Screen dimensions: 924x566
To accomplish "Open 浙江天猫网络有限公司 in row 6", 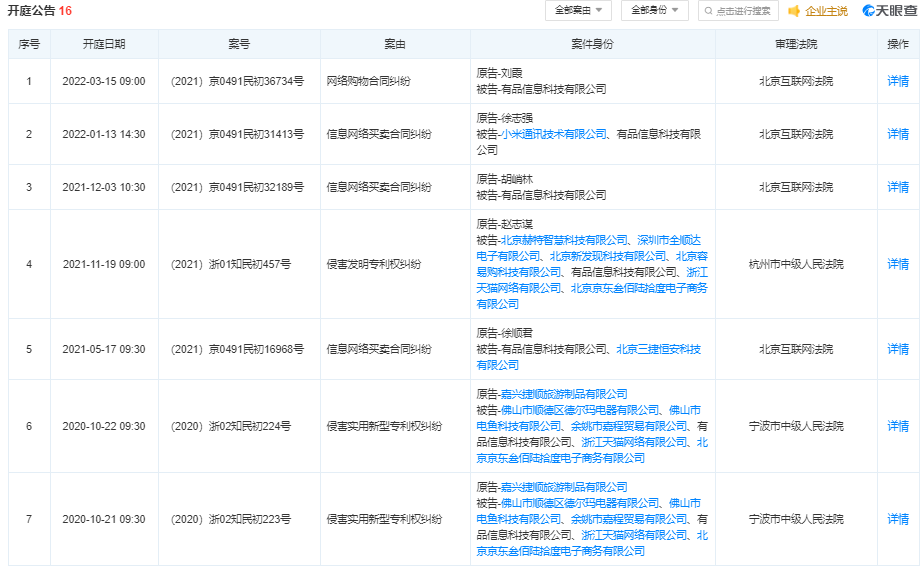I will (634, 442).
